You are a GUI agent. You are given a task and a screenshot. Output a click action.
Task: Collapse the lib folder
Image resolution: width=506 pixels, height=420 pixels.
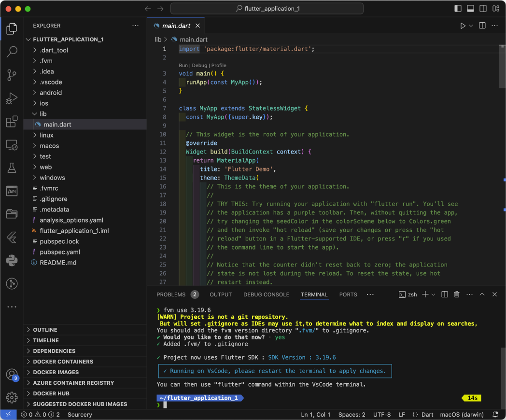pyautogui.click(x=85, y=114)
